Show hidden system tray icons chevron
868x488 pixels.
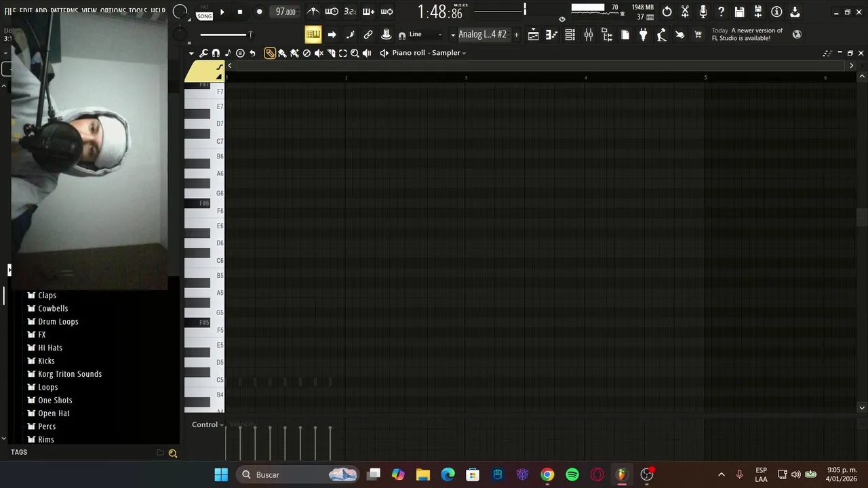coord(721,474)
